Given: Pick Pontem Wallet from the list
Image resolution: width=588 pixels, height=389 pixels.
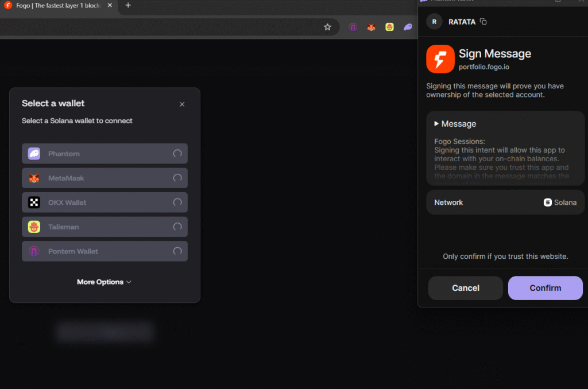Looking at the screenshot, I should tap(105, 251).
